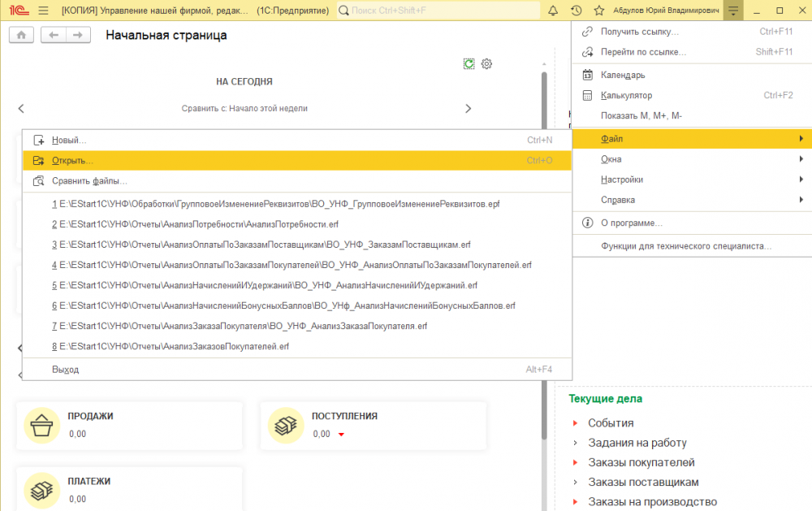Expand the Окна submenu
This screenshot has width=812, height=511.
(x=693, y=159)
